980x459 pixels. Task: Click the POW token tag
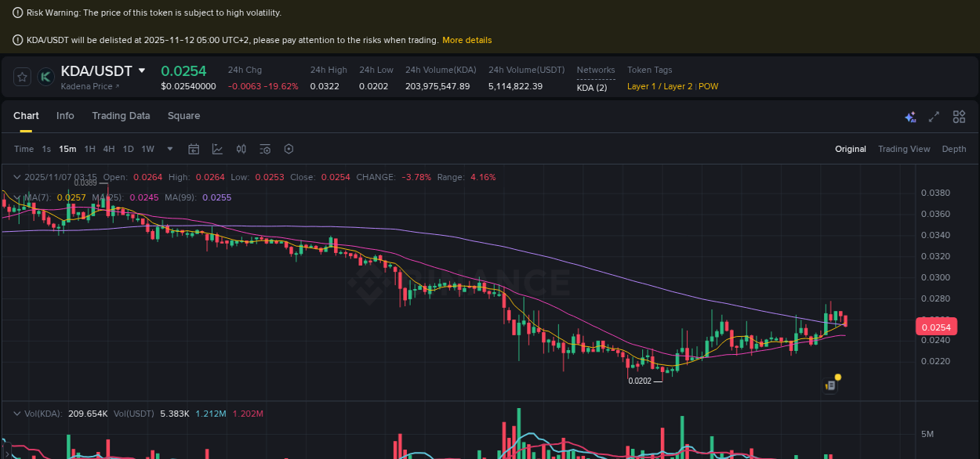[710, 86]
